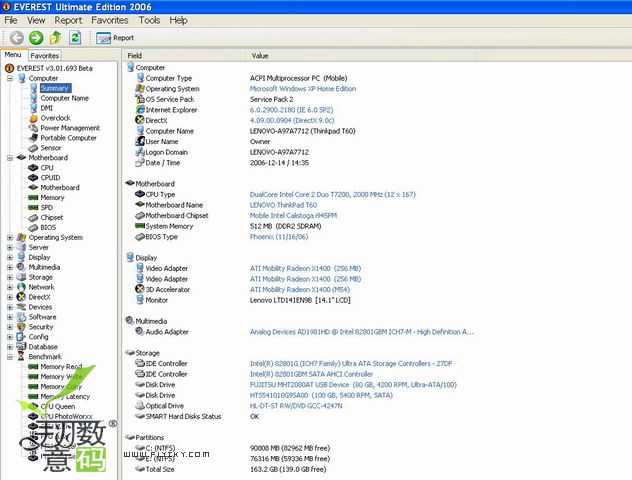Open the Analog Devices AD1981HD audio link

pyautogui.click(x=362, y=332)
